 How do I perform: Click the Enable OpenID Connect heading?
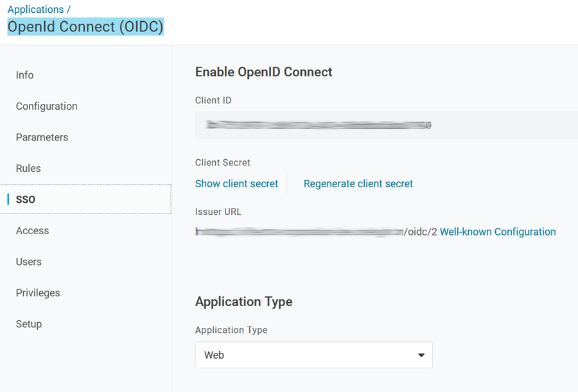click(x=263, y=72)
